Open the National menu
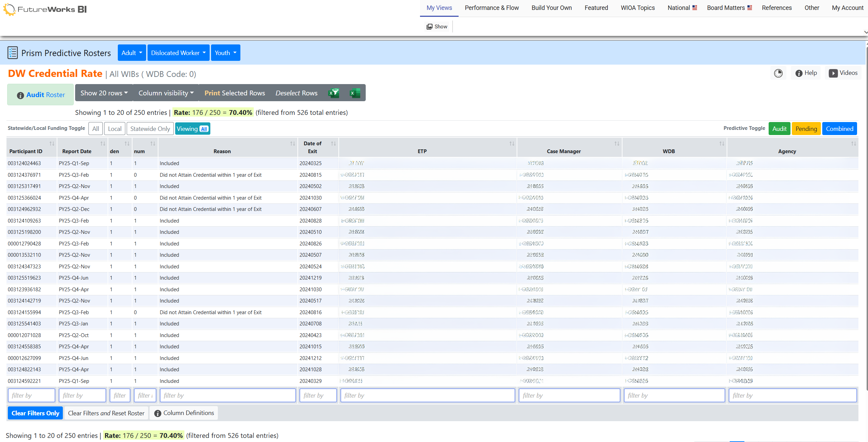The image size is (868, 442). [x=682, y=8]
